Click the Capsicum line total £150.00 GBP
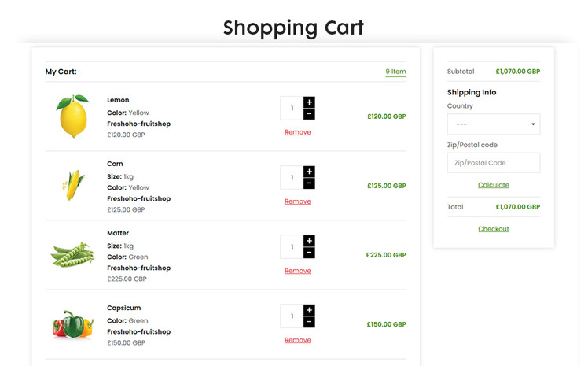Image resolution: width=588 pixels, height=366 pixels. coord(386,324)
